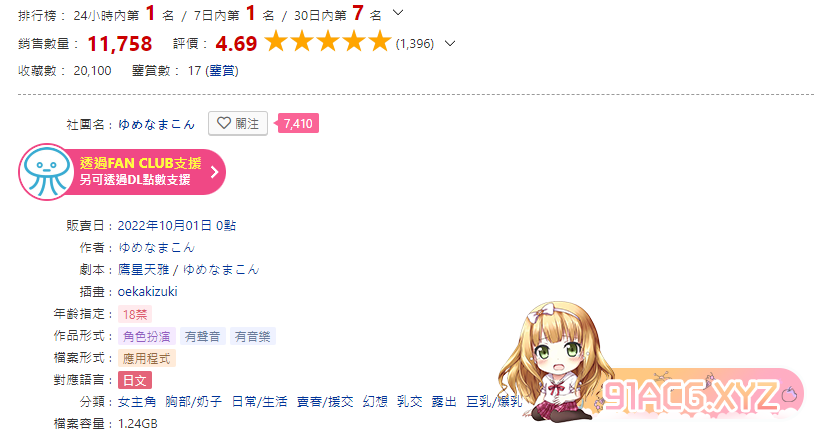Image resolution: width=836 pixels, height=444 pixels.
Task: Open the 日常/生活 genre link
Action: tap(259, 401)
